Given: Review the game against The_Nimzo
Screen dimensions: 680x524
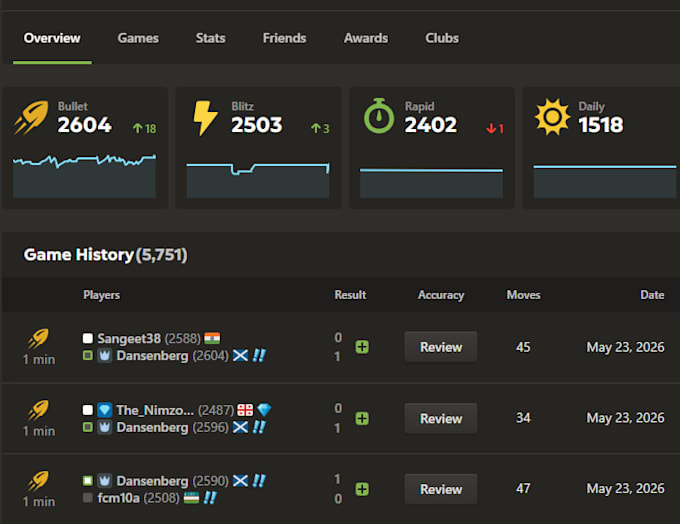Looking at the screenshot, I should (441, 418).
